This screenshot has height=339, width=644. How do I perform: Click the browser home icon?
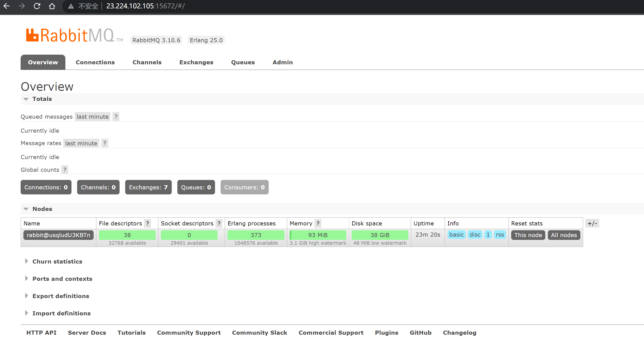click(52, 6)
